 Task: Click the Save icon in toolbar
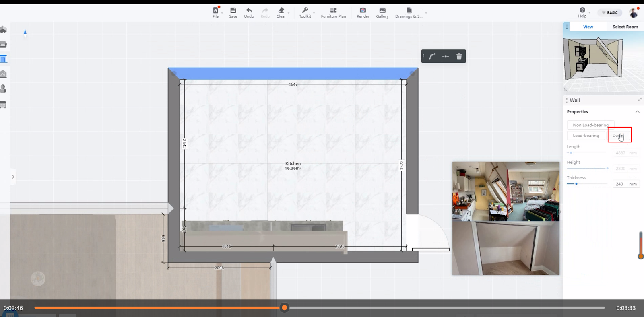coord(233,12)
